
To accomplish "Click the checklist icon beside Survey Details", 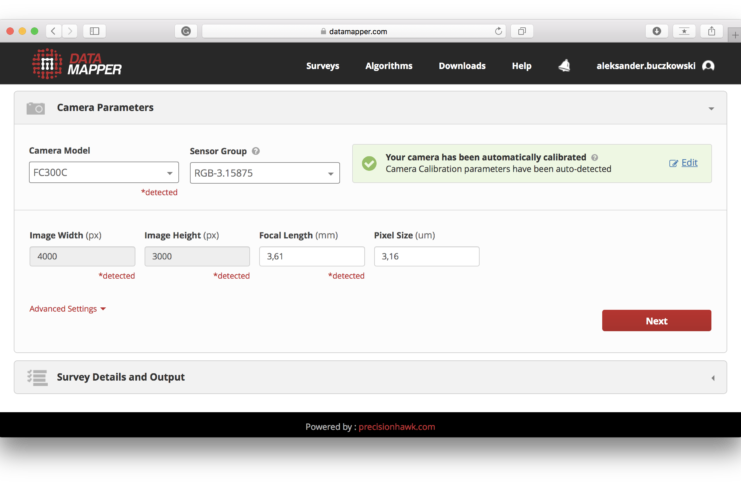I will pyautogui.click(x=37, y=377).
